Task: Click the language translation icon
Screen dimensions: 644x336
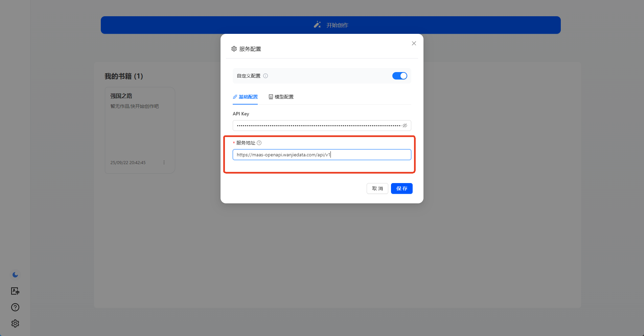Action: [15, 291]
